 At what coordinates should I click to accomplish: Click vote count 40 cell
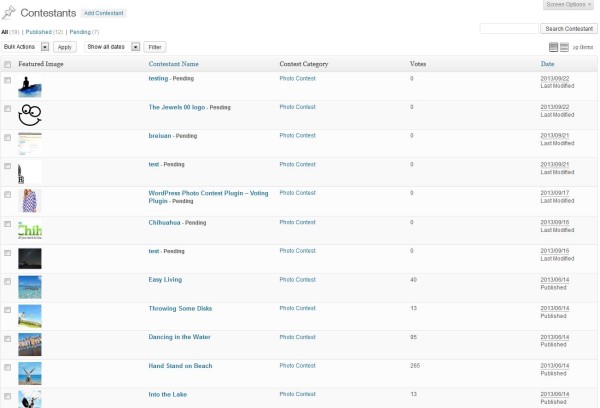click(x=413, y=280)
